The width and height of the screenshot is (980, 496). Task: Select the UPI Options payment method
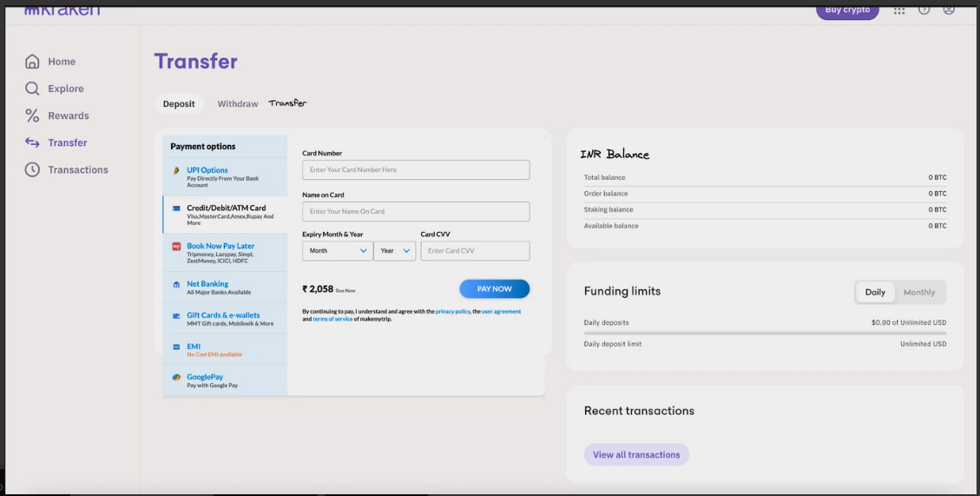tap(207, 170)
